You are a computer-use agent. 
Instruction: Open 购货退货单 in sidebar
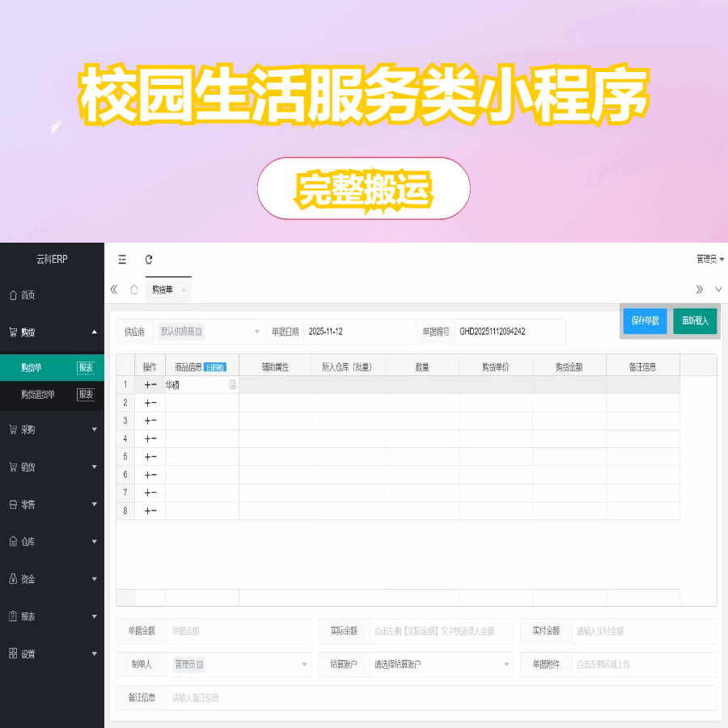38,395
